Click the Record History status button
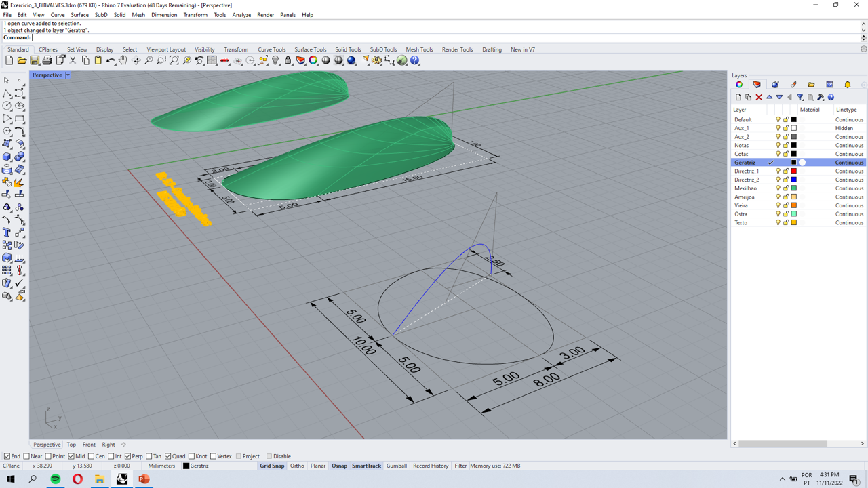The image size is (868, 488). pyautogui.click(x=431, y=466)
